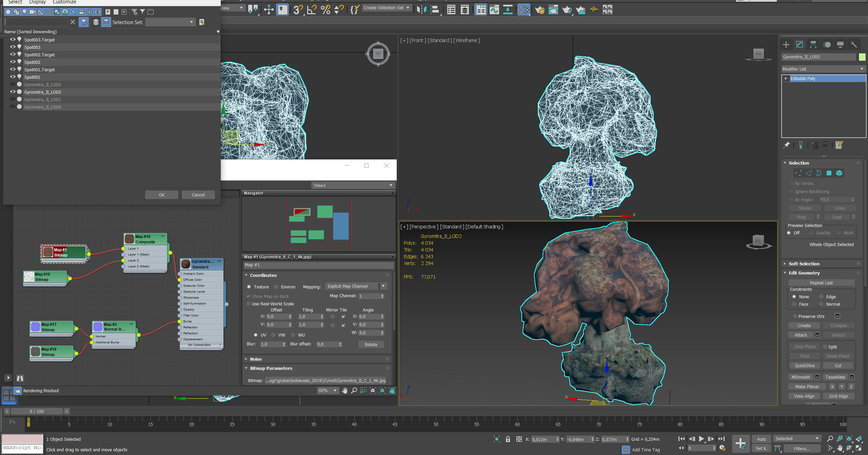Click the QuickSlice button
Viewport: 868px width, 455px height.
(805, 365)
